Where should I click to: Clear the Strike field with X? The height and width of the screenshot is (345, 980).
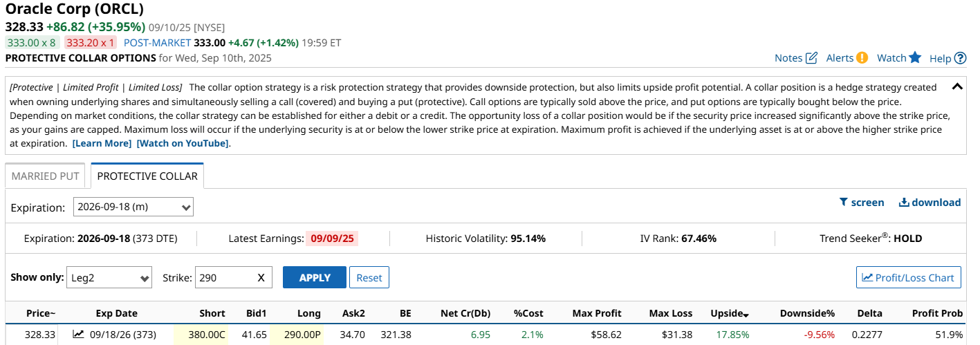261,278
